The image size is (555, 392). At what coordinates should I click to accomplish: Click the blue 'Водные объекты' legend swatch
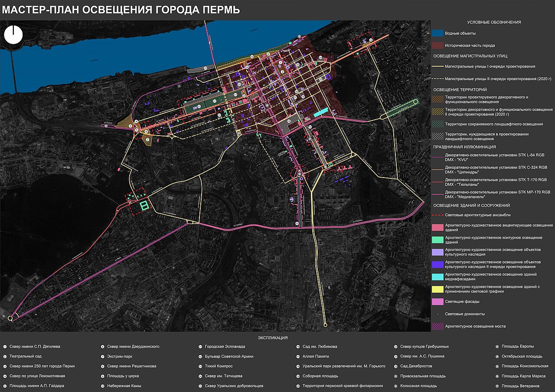click(x=437, y=33)
